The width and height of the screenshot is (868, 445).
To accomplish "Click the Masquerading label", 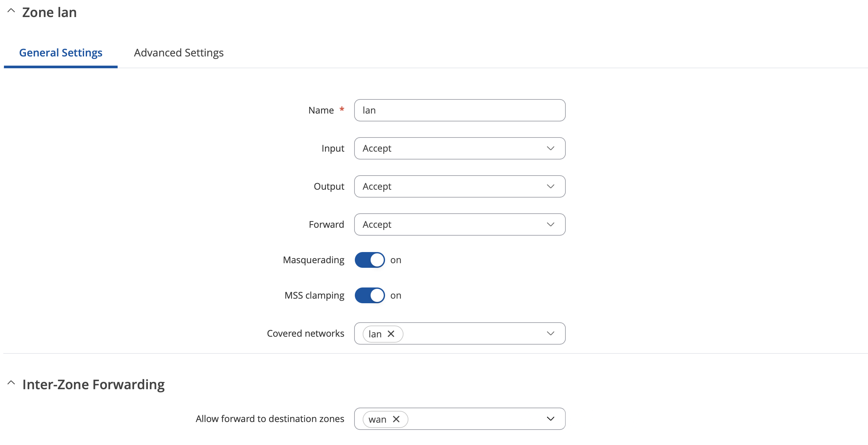I will [313, 260].
